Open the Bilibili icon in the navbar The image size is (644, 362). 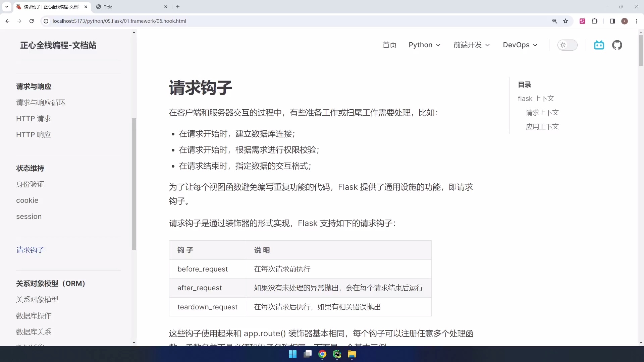599,45
